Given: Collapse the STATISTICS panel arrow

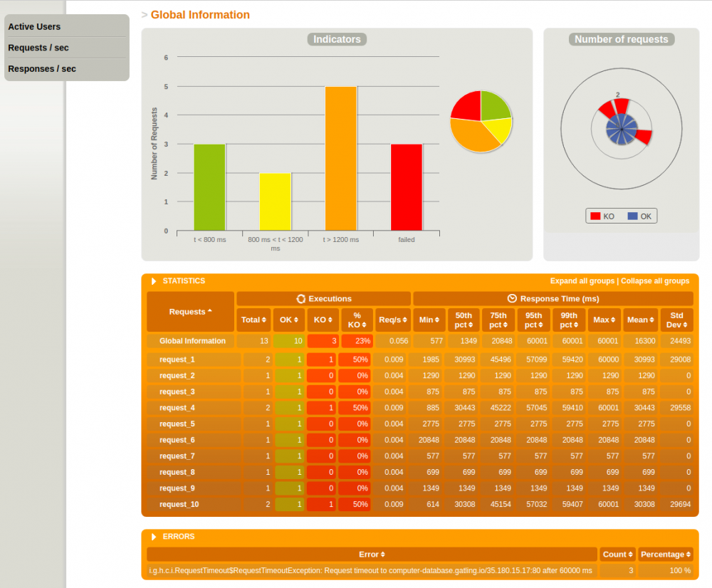Looking at the screenshot, I should pyautogui.click(x=154, y=281).
